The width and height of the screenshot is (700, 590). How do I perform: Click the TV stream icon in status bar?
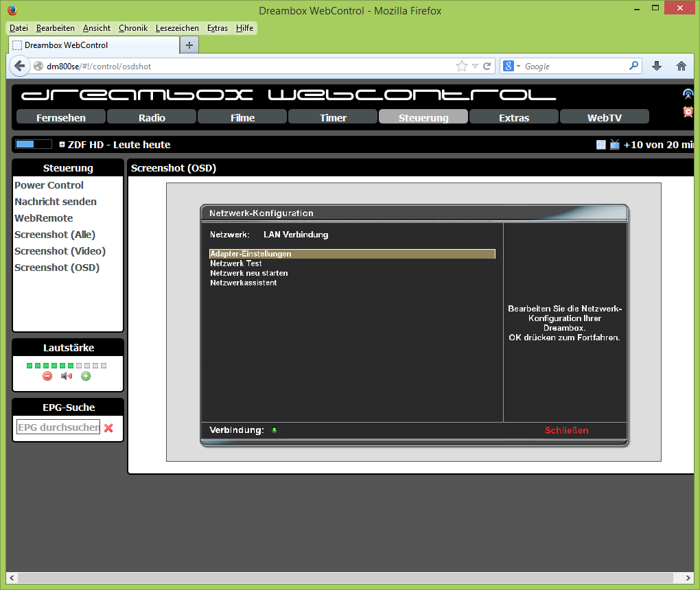point(615,145)
